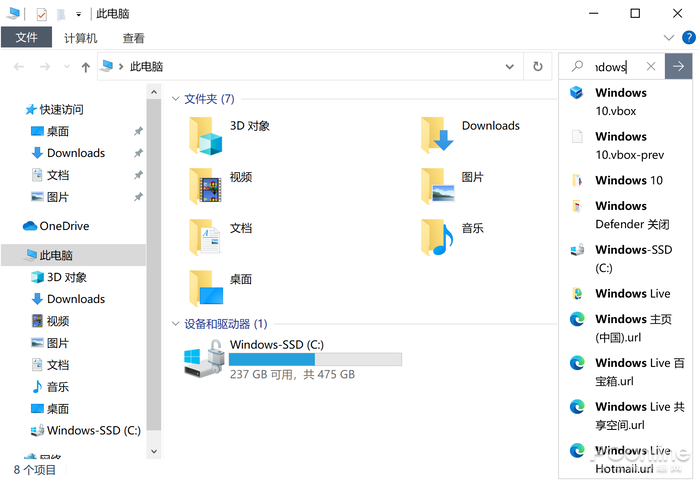Open the 图片 folder in the main pane
Image resolution: width=700 pixels, height=481 pixels.
pos(453,186)
